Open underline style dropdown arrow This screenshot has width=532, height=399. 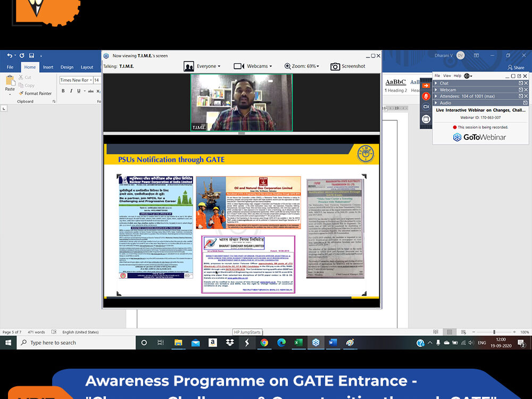pos(84,91)
